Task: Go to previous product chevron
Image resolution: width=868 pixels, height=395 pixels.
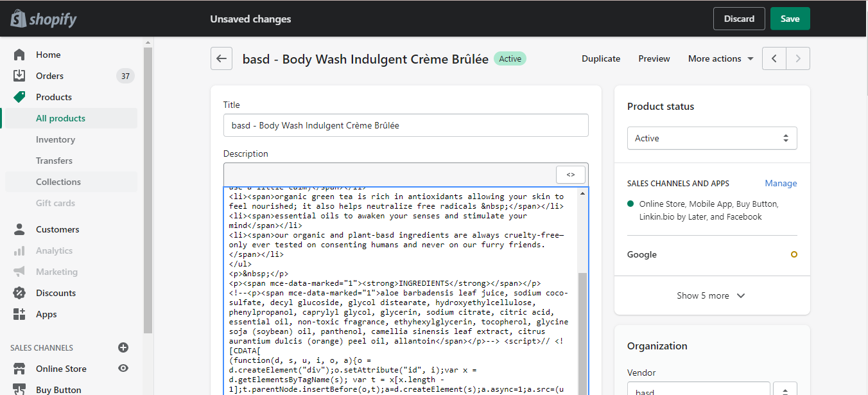Action: (774, 58)
